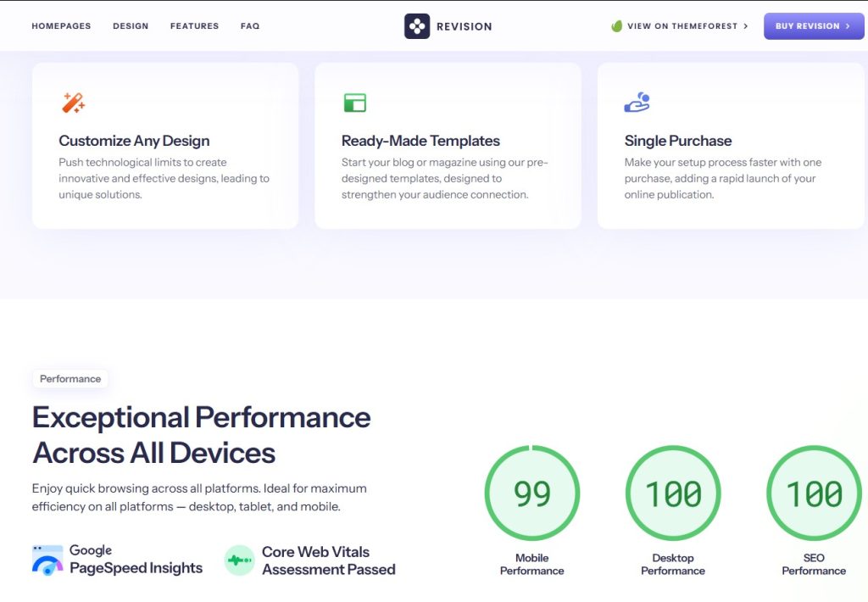
Task: Expand the chevron next to View on ThemeForest
Action: 746,26
